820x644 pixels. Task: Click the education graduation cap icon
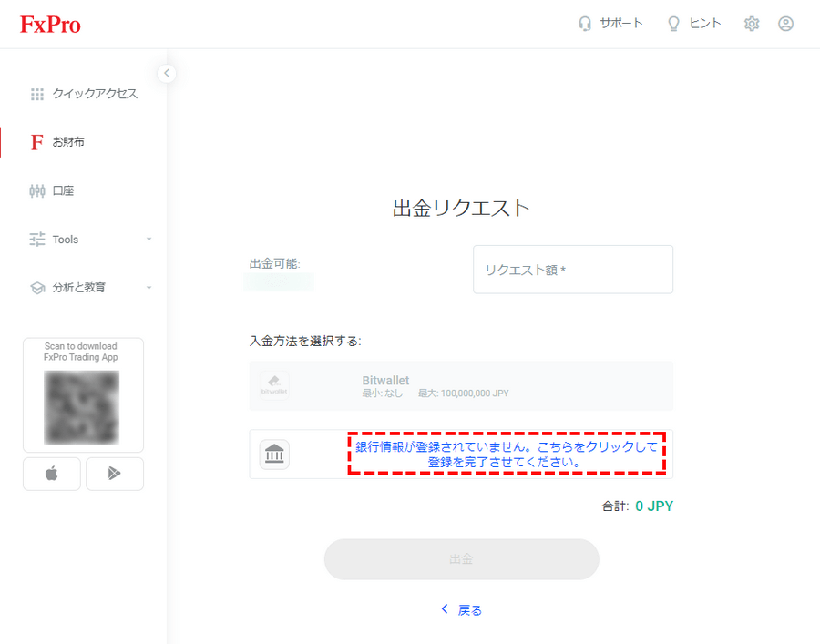pos(37,288)
